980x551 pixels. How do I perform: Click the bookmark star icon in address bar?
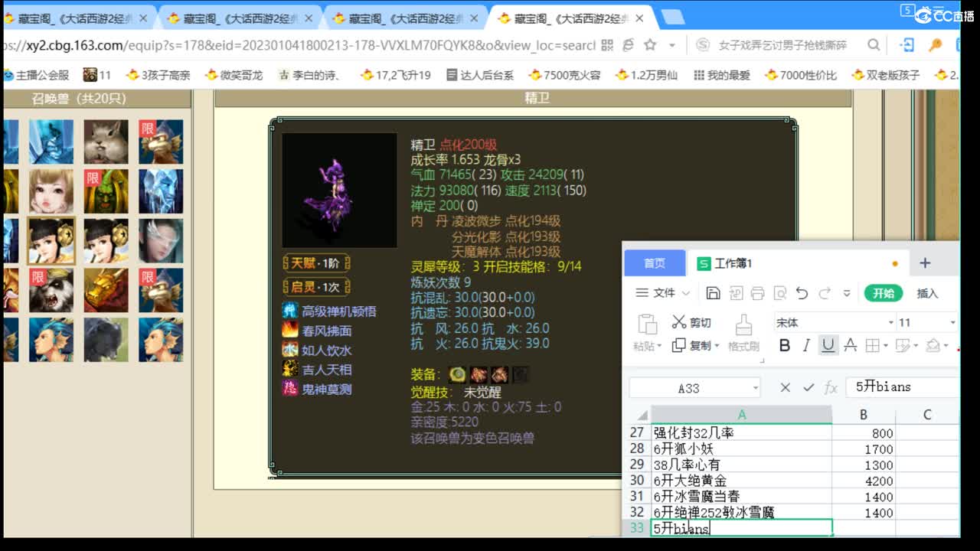pos(650,45)
